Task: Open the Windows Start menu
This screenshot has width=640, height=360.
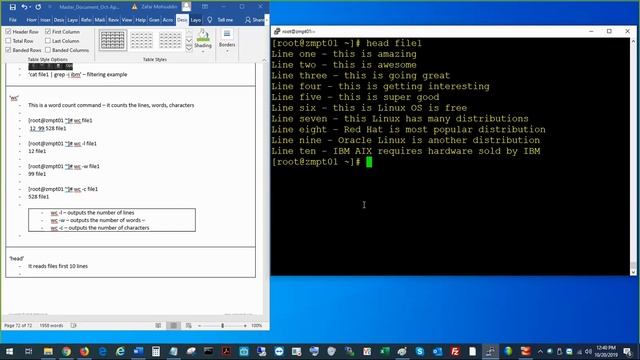Action: click(x=9, y=351)
